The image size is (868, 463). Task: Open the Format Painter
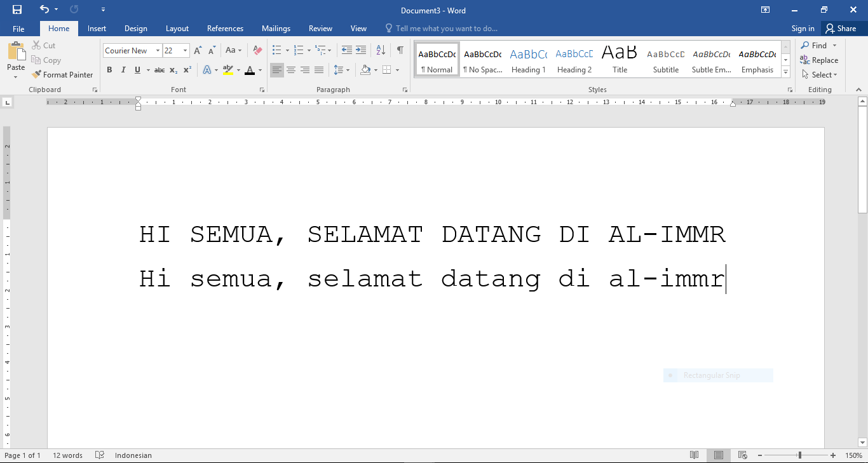[x=62, y=74]
